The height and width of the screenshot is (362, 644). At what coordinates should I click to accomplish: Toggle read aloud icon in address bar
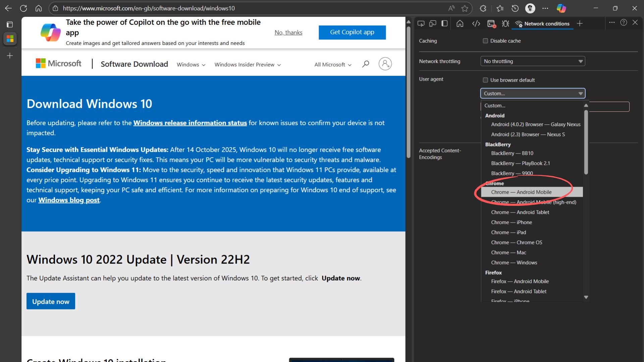[x=451, y=8]
